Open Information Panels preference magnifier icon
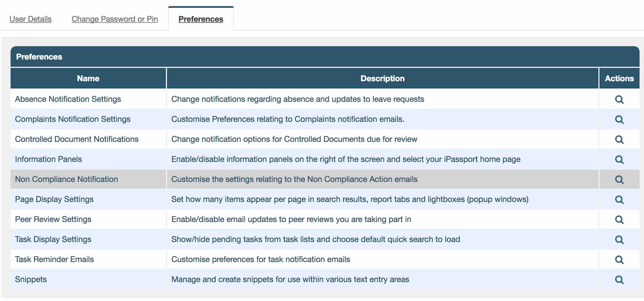The image size is (644, 301). [x=619, y=159]
